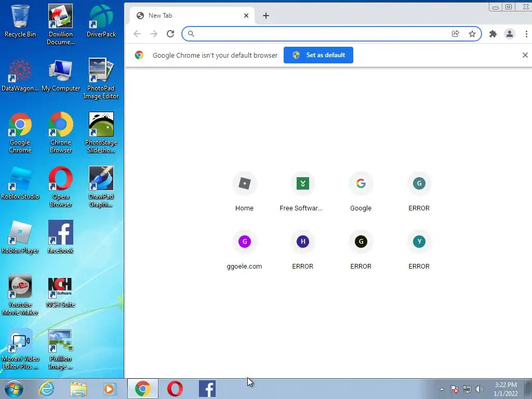Viewport: 532px width, 399px height.
Task: Open the Home shortcut tile
Action: click(x=244, y=192)
